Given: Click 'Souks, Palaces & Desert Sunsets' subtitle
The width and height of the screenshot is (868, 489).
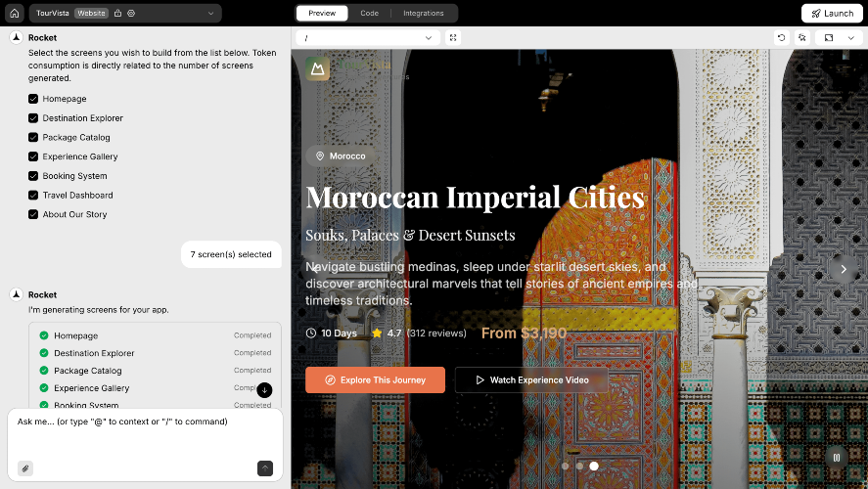Looking at the screenshot, I should pyautogui.click(x=410, y=235).
